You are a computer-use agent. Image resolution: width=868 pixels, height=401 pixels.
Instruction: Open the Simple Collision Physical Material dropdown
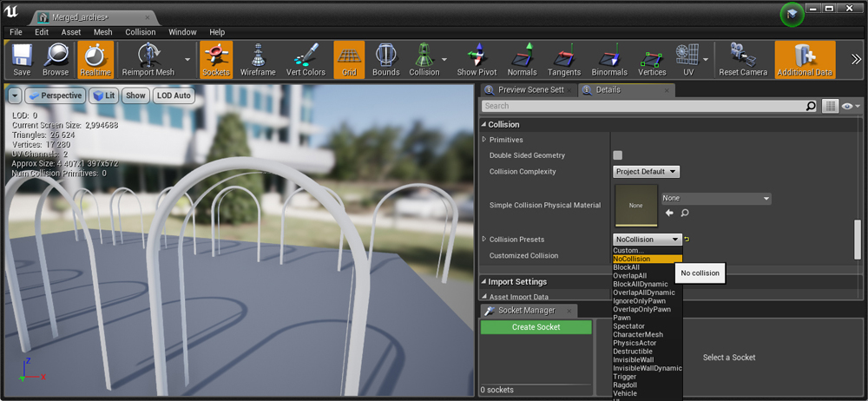click(716, 199)
